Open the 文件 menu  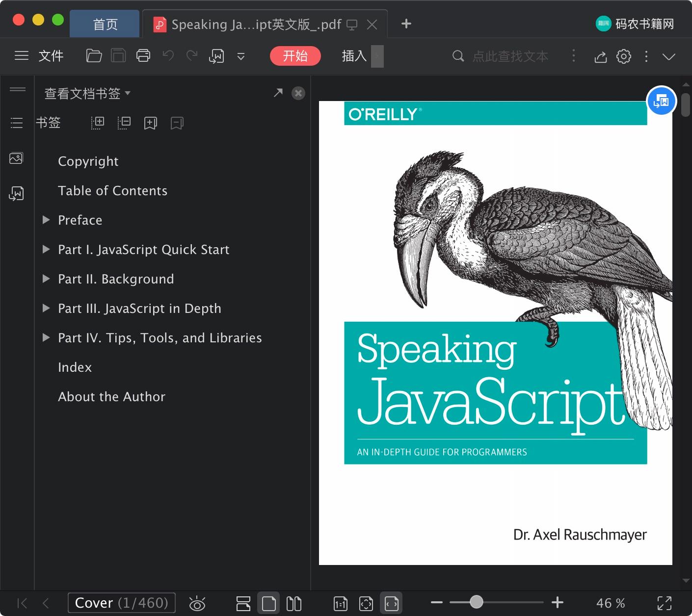(x=51, y=56)
